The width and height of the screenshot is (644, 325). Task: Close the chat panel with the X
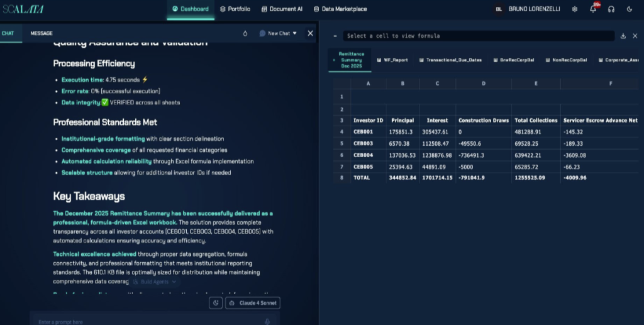pyautogui.click(x=310, y=33)
